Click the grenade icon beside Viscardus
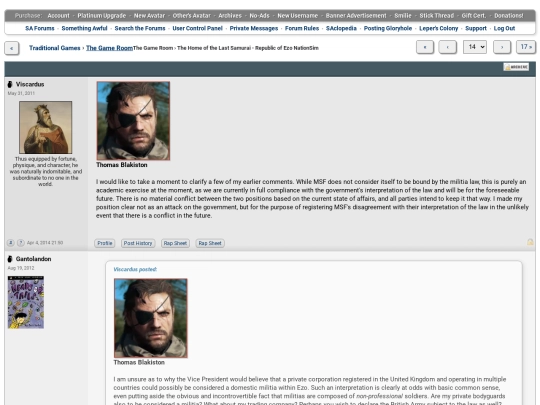The height and width of the screenshot is (405, 540). point(10,84)
